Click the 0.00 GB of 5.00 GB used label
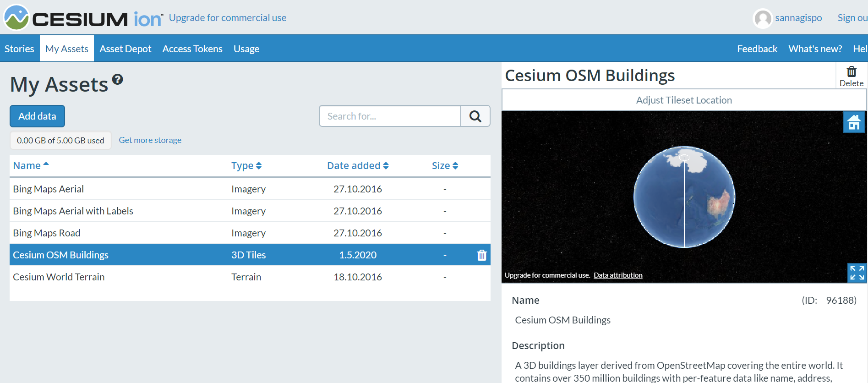The image size is (868, 383). coord(60,141)
